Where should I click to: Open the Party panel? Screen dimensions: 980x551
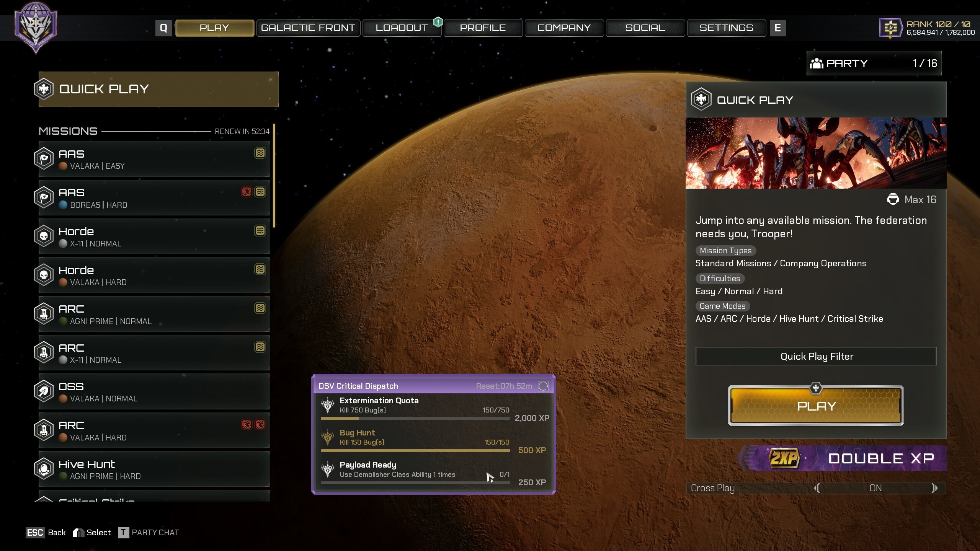coord(874,63)
